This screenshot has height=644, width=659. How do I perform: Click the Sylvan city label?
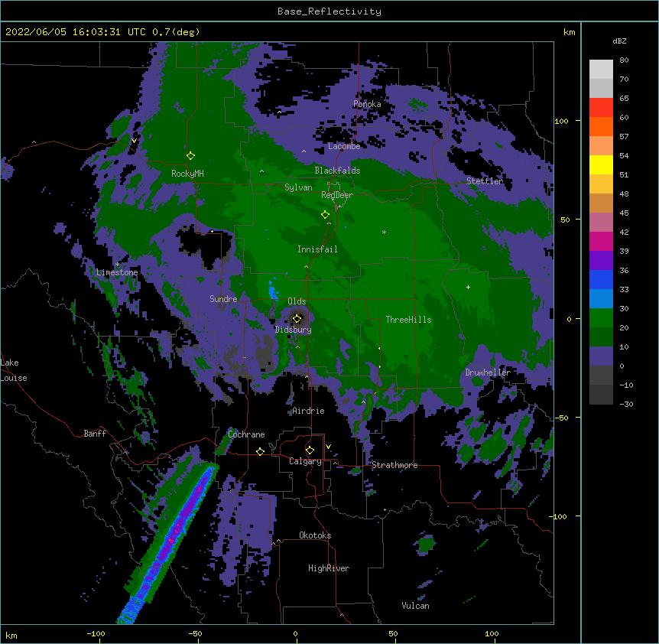tap(298, 187)
